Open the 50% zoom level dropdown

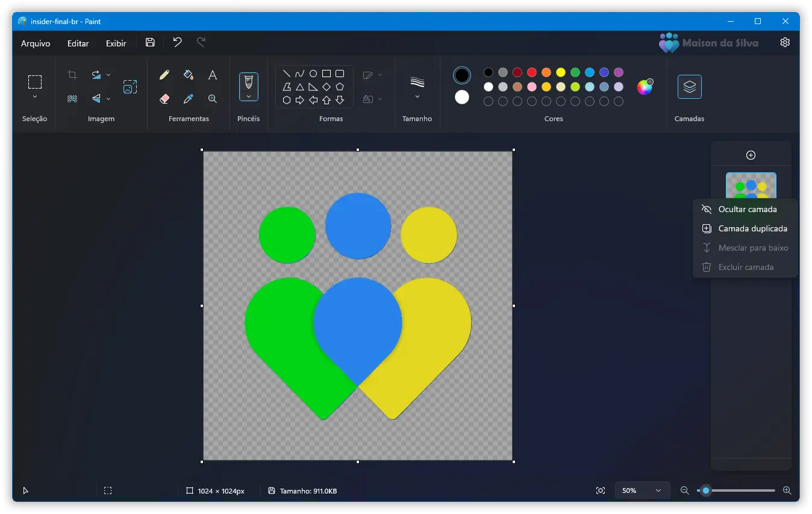[x=642, y=490]
